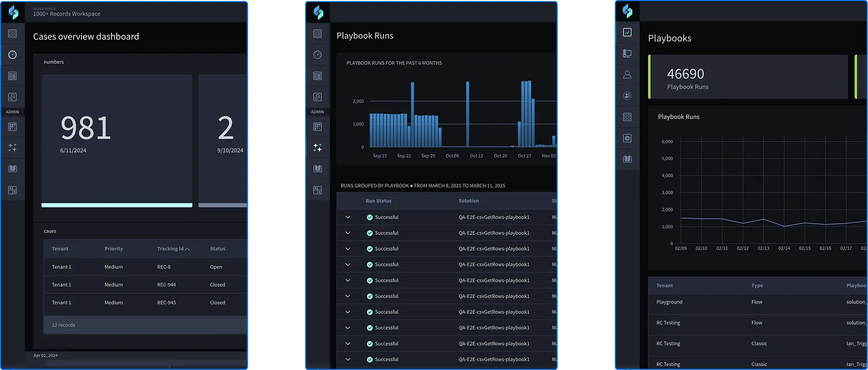Screen dimensions: 868x370
Task: Click the Cases overview dashboard title
Action: (x=86, y=36)
